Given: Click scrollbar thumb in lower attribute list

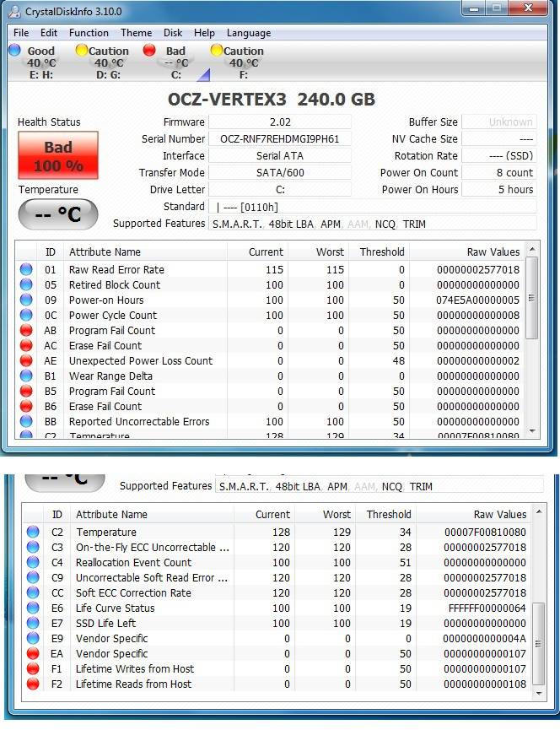Looking at the screenshot, I should point(539,644).
